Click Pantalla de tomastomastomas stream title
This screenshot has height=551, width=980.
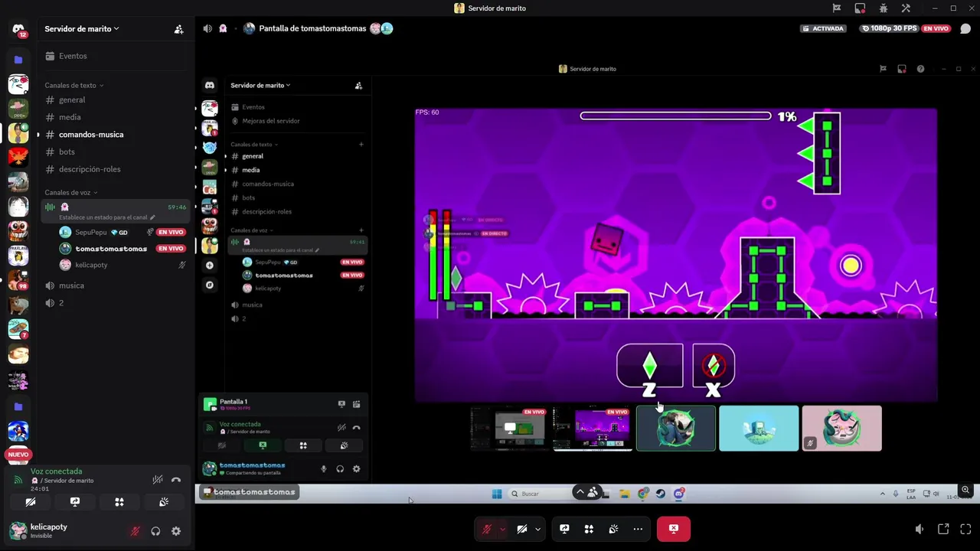coord(312,28)
